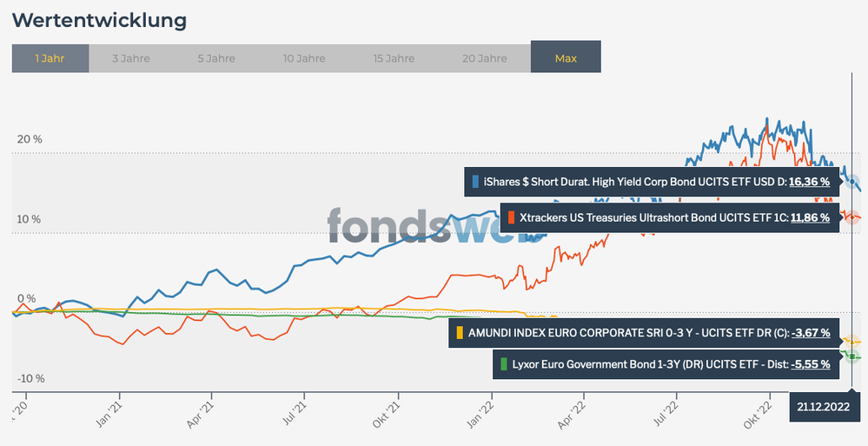Click the 10 % y-axis label
Screen dimensions: 868x446
tap(29, 219)
